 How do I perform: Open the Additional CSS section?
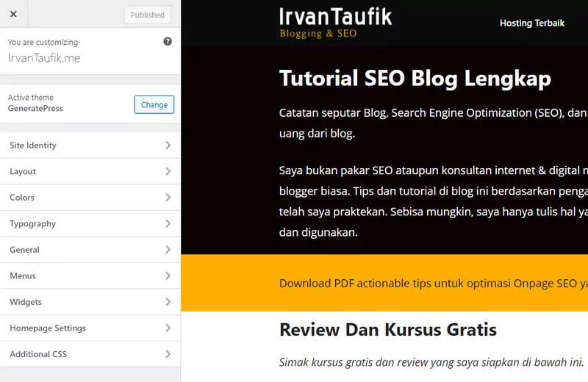coord(90,354)
